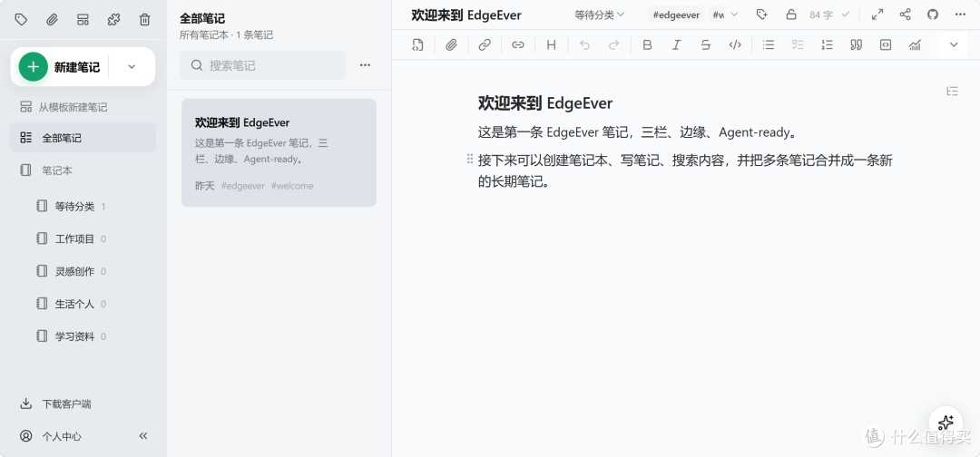Click the block drag handle dots

469,160
